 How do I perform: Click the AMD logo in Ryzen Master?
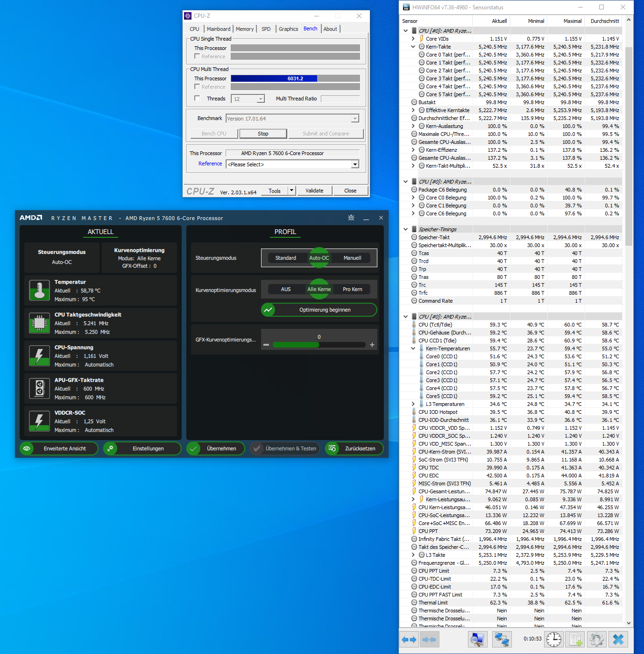pyautogui.click(x=31, y=218)
